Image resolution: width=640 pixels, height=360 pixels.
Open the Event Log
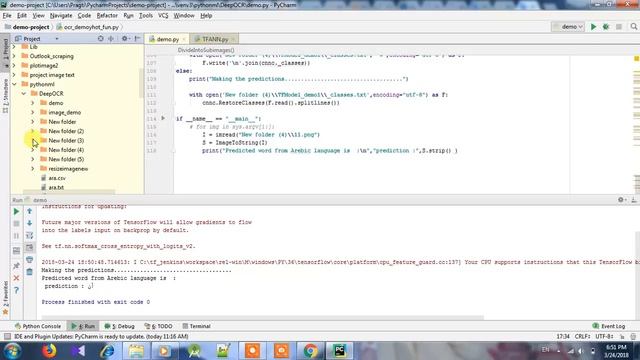[609, 326]
